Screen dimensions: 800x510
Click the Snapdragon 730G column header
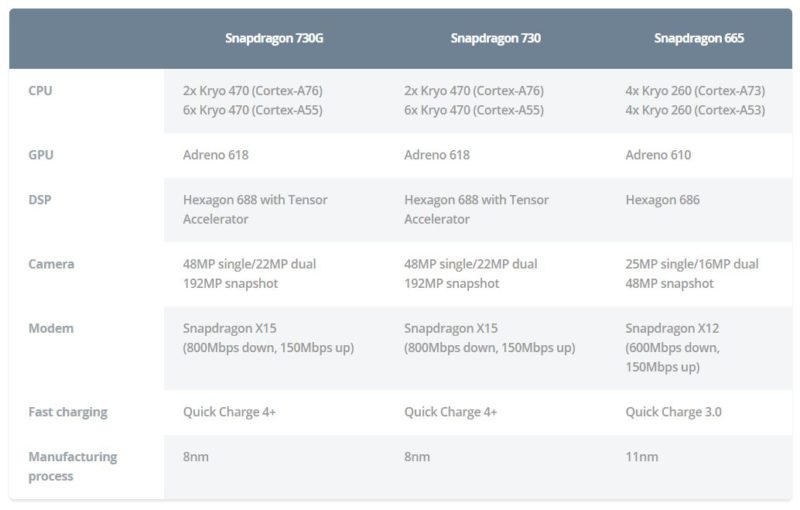274,39
